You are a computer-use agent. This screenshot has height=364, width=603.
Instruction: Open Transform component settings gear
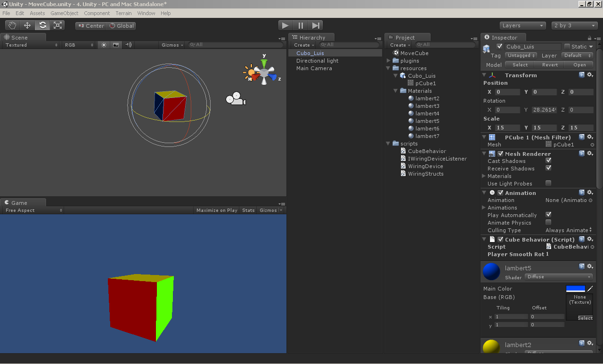(590, 75)
